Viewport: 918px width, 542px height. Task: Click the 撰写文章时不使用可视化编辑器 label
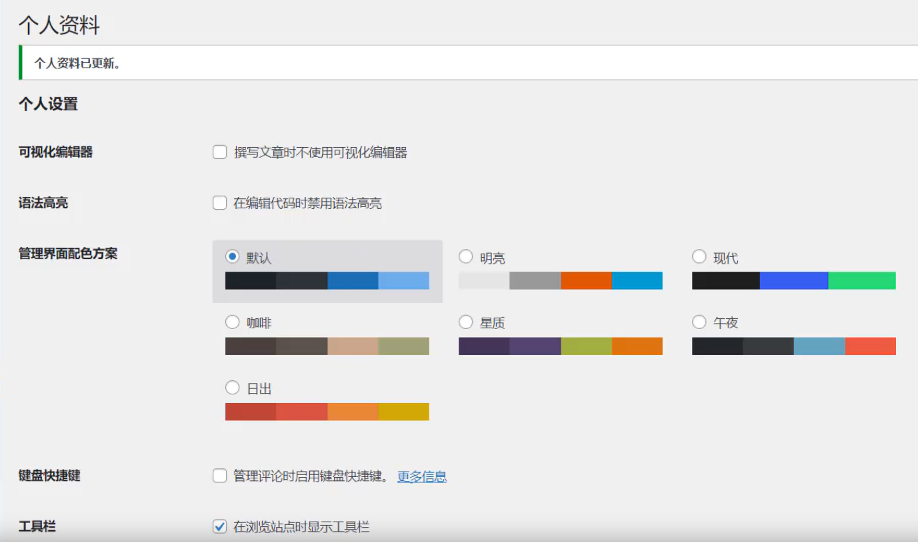tap(320, 153)
